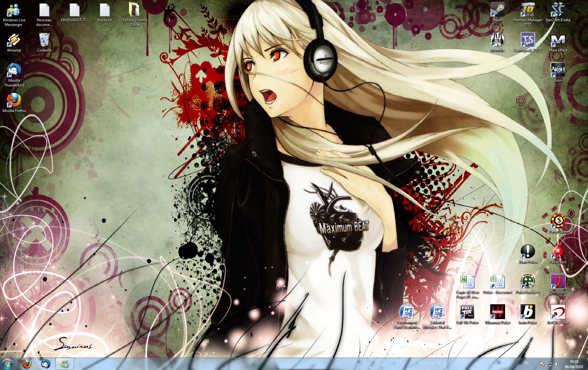
Task: Open the Windows Start menu
Action: pyautogui.click(x=7, y=364)
